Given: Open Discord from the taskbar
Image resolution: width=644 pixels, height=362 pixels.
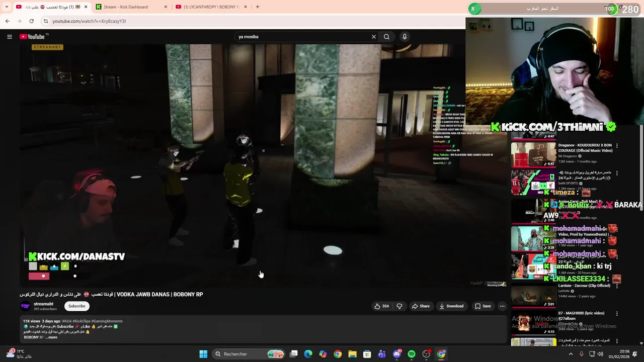Looking at the screenshot, I should (397, 354).
